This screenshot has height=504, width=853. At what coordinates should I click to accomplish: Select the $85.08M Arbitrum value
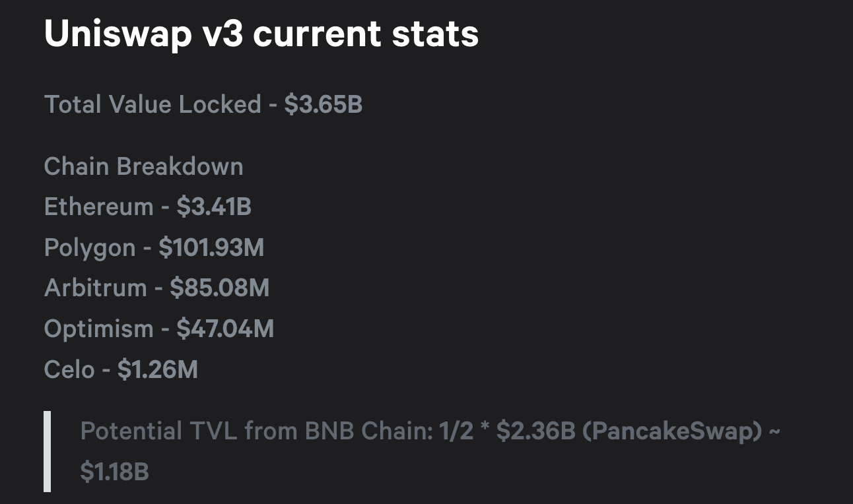pyautogui.click(x=220, y=288)
